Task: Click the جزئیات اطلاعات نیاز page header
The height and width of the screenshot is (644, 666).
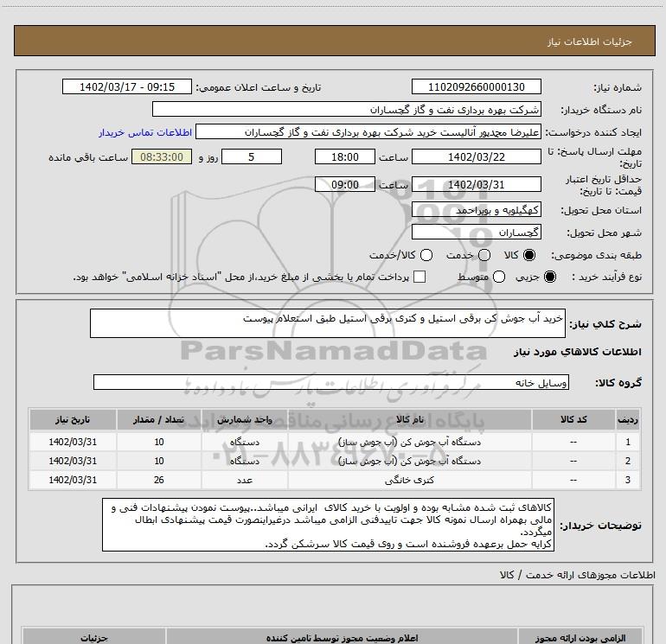Action: coord(590,41)
